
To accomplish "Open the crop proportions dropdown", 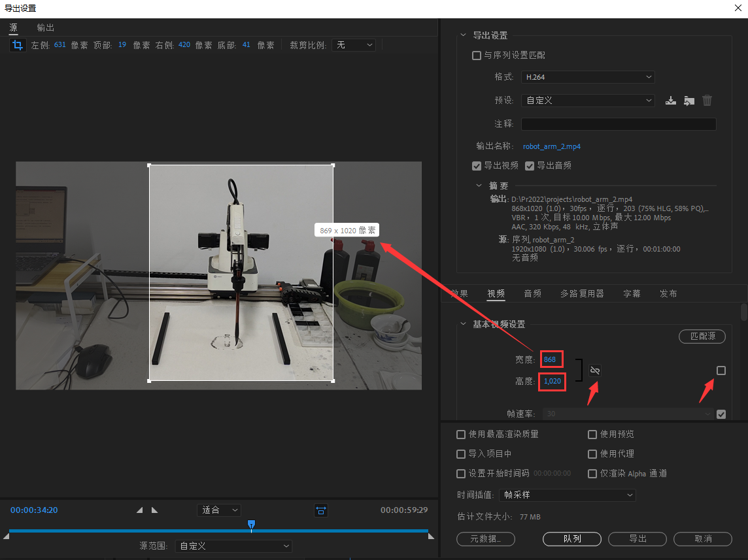I will click(x=354, y=45).
